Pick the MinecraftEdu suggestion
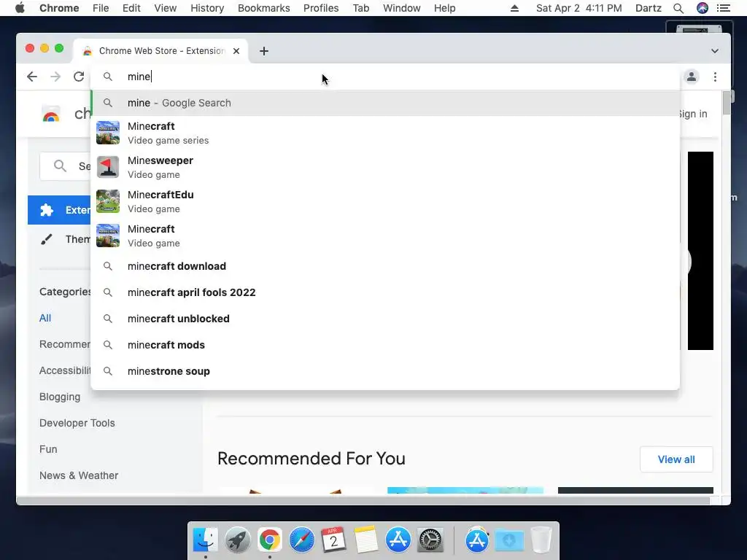The image size is (747, 560). pos(385,201)
